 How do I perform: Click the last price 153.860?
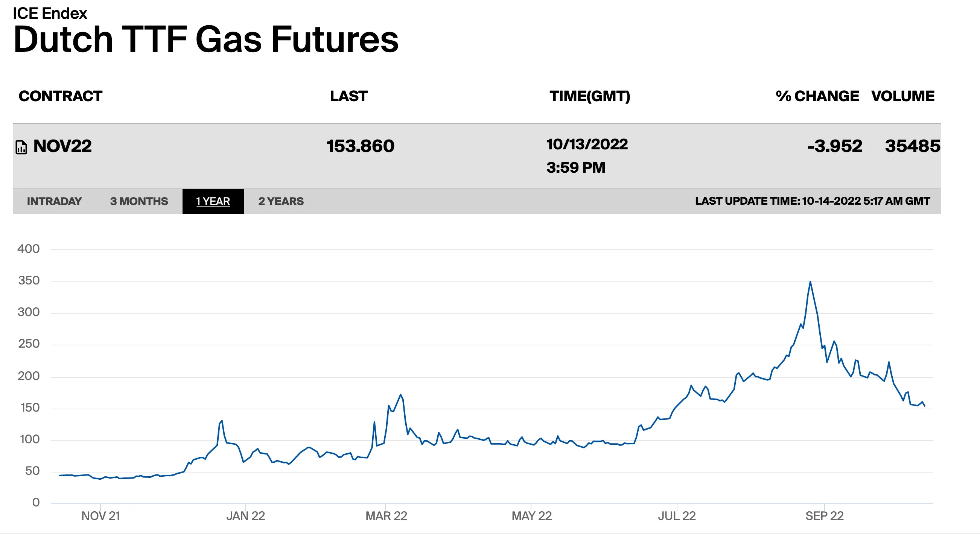tap(360, 146)
